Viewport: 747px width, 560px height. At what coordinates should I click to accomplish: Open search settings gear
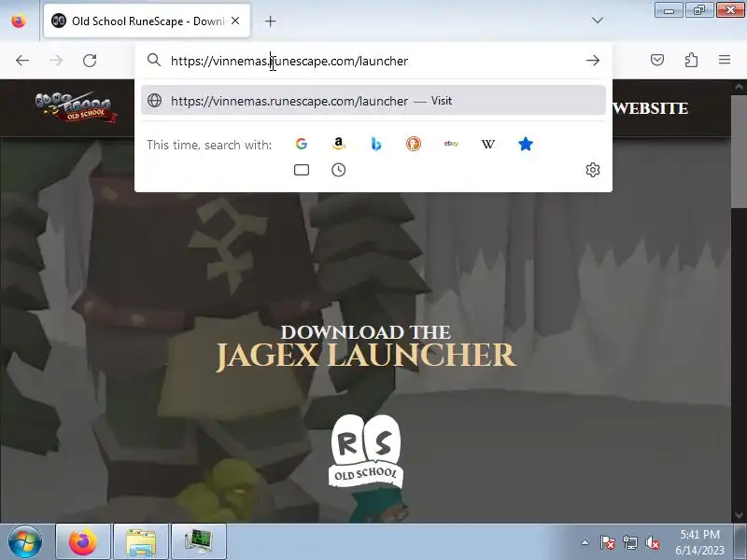pyautogui.click(x=593, y=170)
